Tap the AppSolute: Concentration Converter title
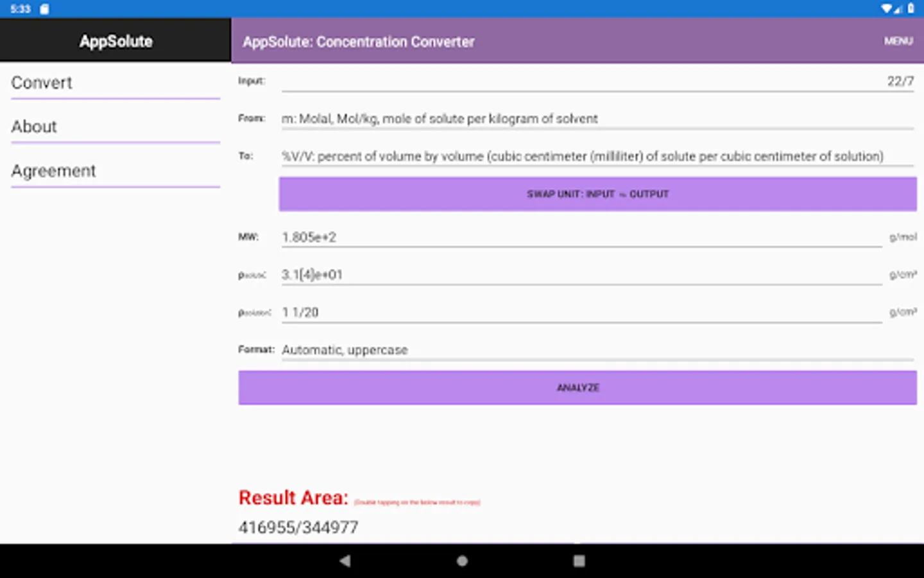924x578 pixels. tap(358, 42)
